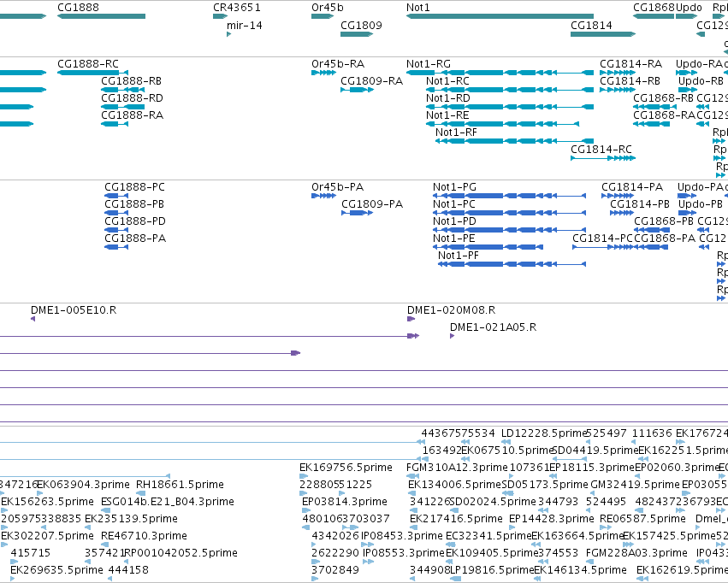Click the CG1809 gene label
The image size is (728, 583).
click(x=361, y=25)
